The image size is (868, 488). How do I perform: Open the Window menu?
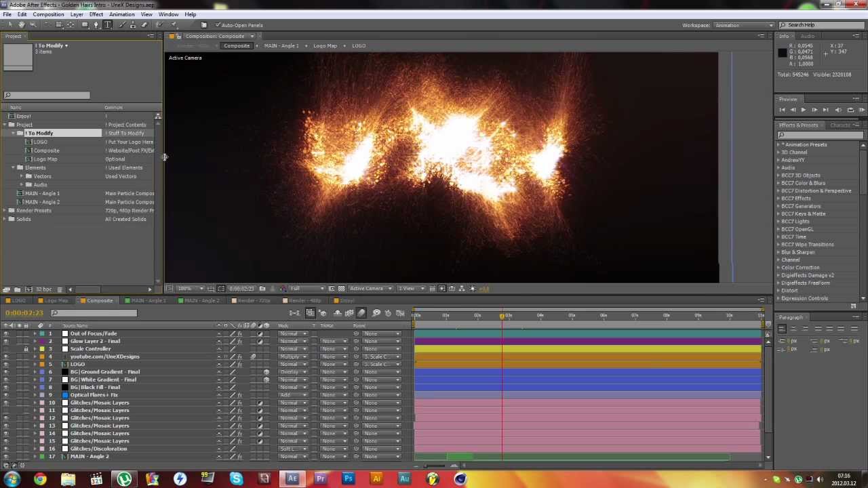[x=168, y=14]
